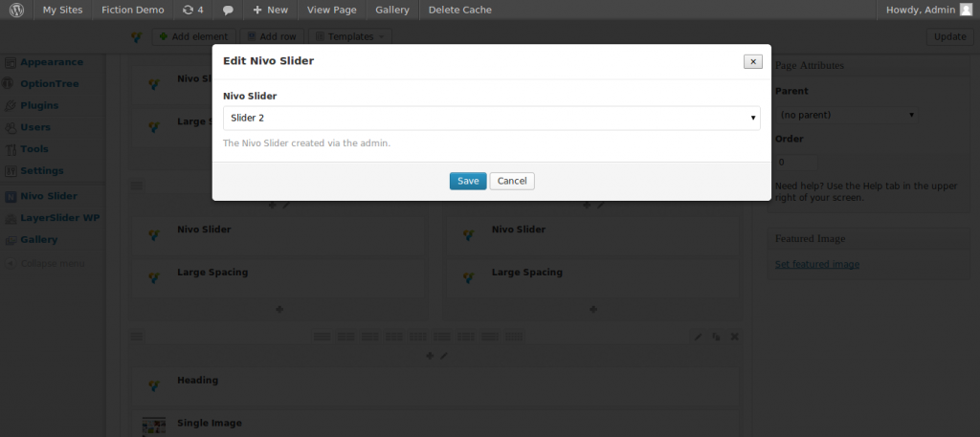Click the plus icon below the left Large Spacing
This screenshot has width=980, height=437.
(x=279, y=309)
